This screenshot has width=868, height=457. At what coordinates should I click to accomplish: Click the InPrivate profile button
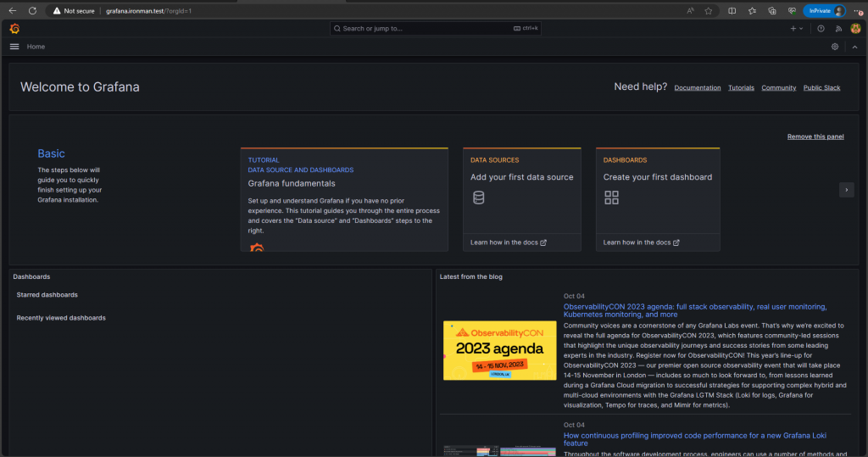824,10
